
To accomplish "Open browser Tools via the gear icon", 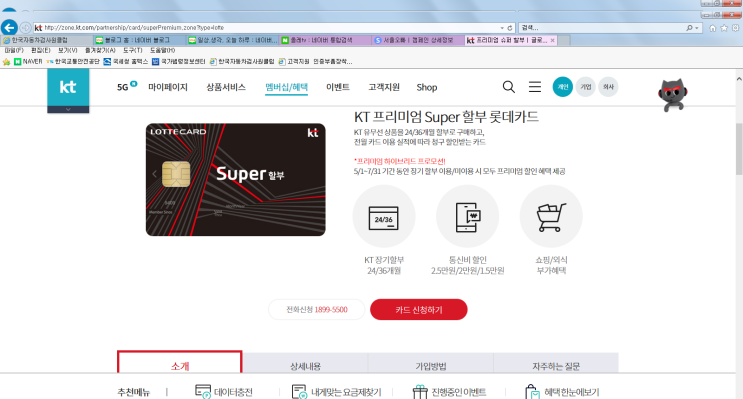I will [x=735, y=28].
